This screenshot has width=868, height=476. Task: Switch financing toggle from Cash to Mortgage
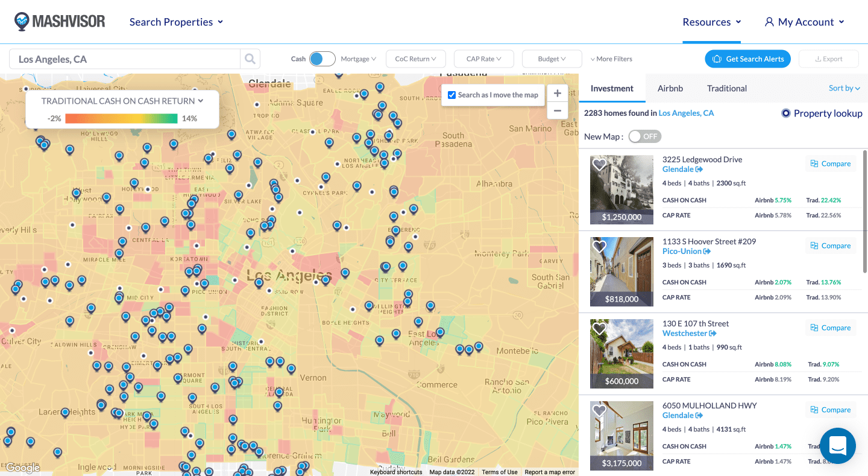pyautogui.click(x=322, y=59)
